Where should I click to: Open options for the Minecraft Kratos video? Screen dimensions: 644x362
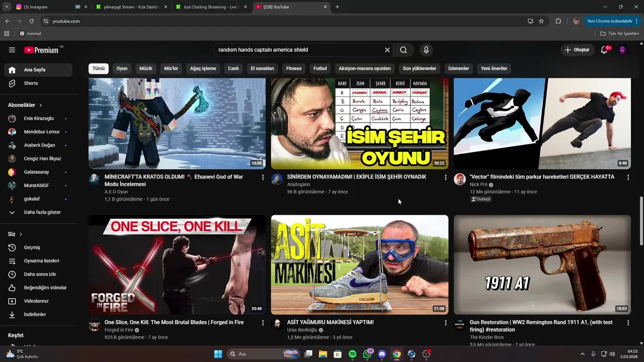point(263,177)
